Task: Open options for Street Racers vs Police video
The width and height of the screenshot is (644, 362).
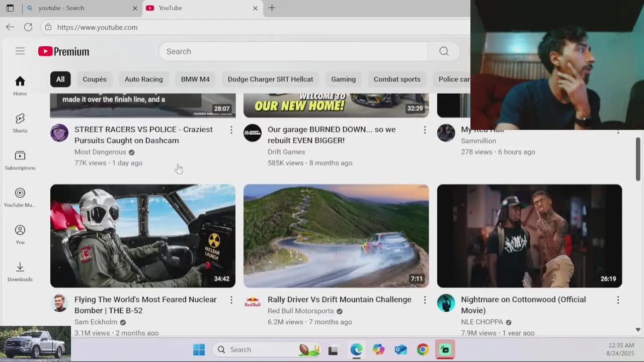Action: click(231, 130)
